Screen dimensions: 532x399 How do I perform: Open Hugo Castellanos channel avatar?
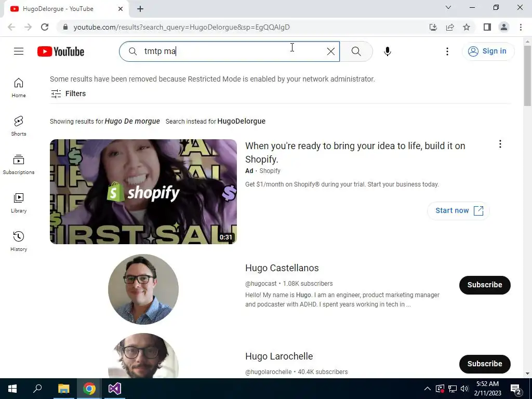tap(143, 289)
